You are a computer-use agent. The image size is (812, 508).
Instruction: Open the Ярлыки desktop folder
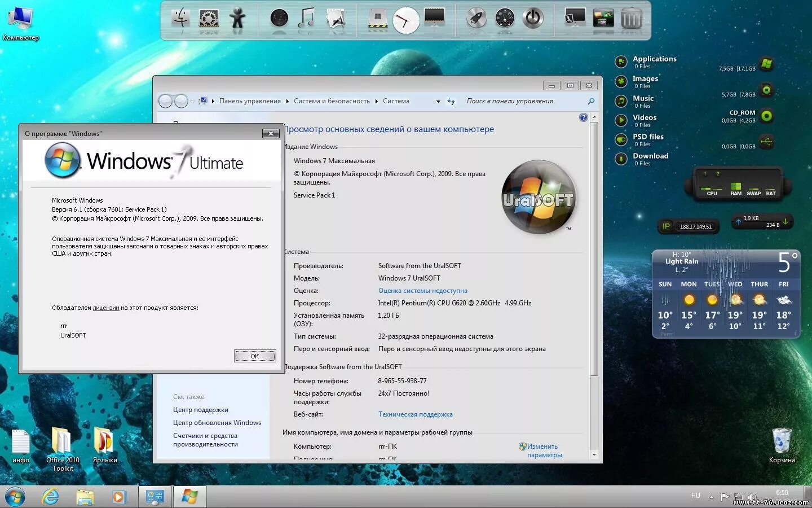[104, 445]
